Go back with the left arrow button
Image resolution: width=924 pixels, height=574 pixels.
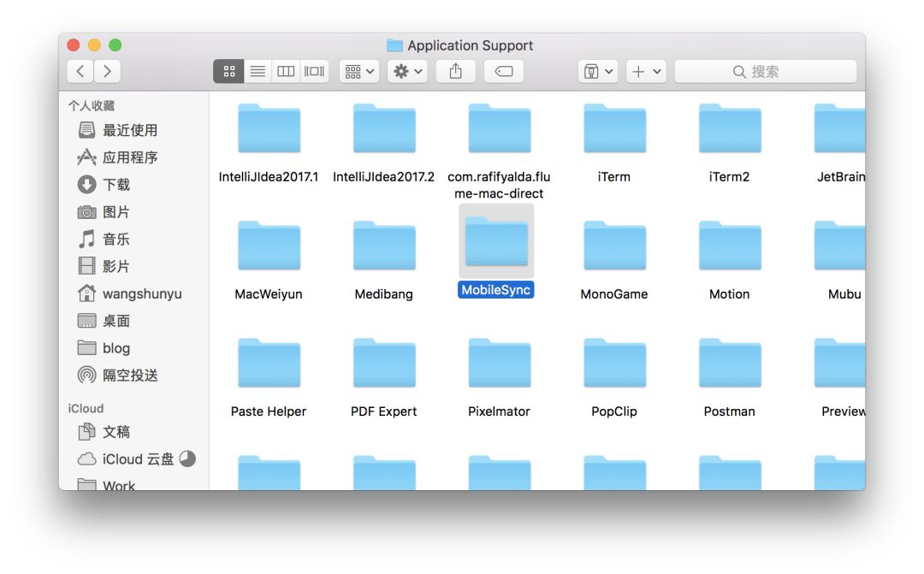[80, 71]
